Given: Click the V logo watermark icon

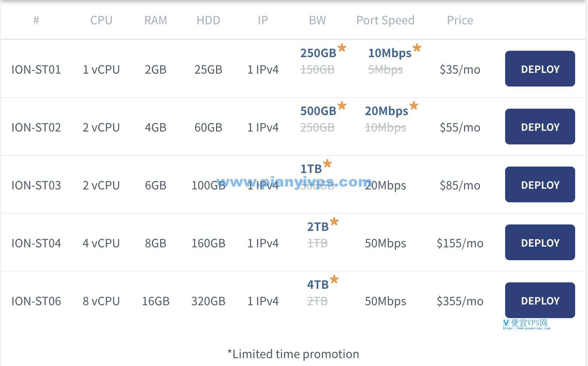Looking at the screenshot, I should coord(506,323).
